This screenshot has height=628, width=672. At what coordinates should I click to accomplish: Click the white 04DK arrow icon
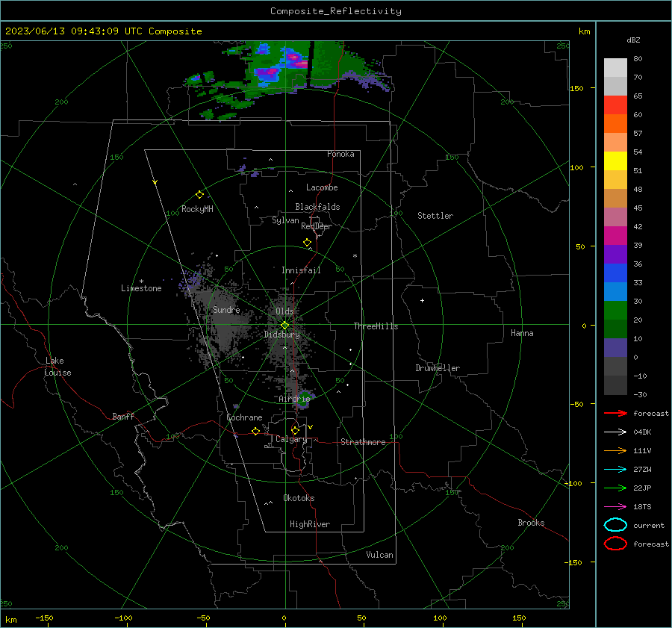coord(615,432)
